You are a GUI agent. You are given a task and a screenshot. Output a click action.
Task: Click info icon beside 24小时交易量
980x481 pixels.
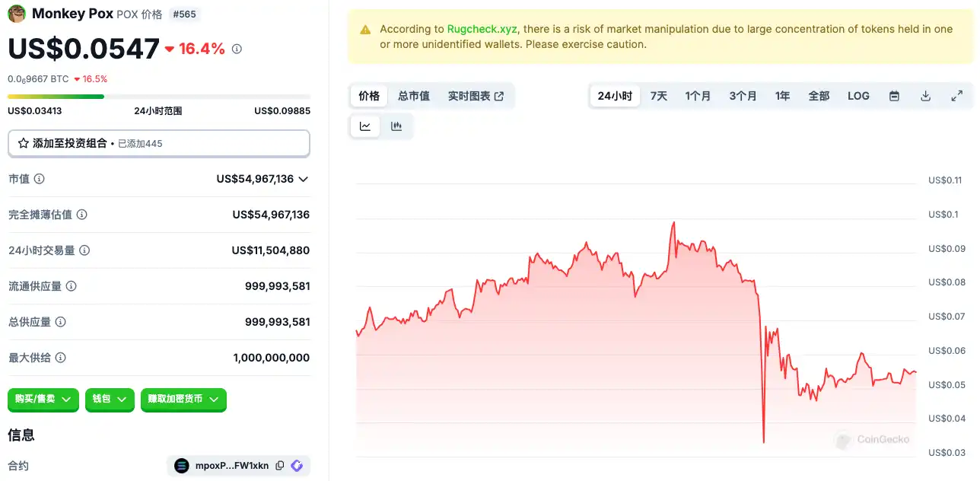(x=84, y=250)
